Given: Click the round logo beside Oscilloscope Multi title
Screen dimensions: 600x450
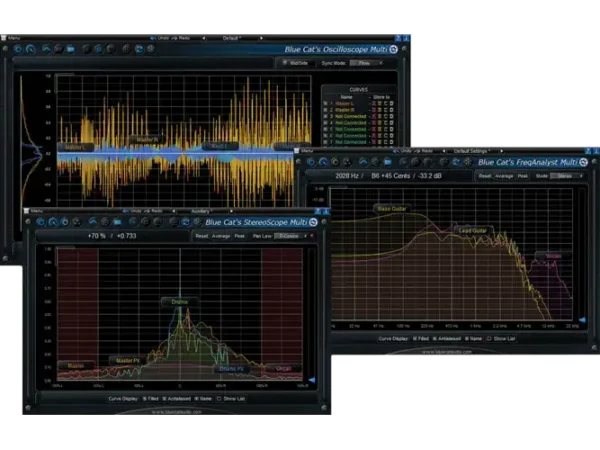Looking at the screenshot, I should pos(393,49).
